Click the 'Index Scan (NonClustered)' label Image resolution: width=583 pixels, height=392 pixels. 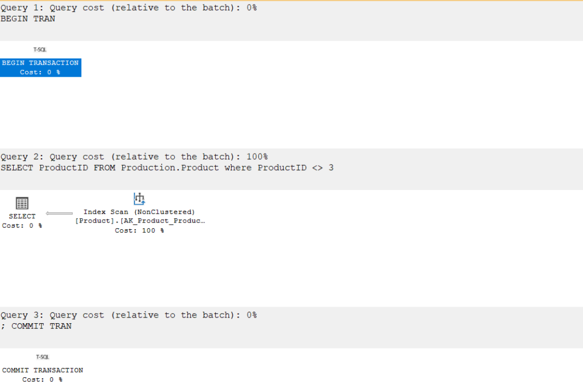click(x=139, y=212)
